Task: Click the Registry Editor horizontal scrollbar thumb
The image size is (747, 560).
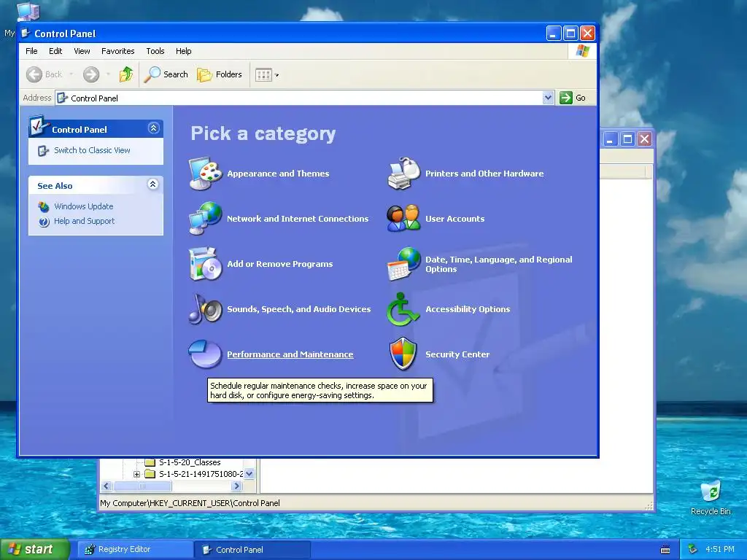Action: [142, 486]
